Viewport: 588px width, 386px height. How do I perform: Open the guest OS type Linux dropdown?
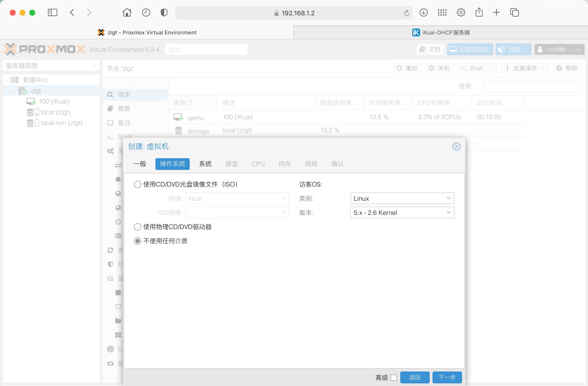(402, 198)
